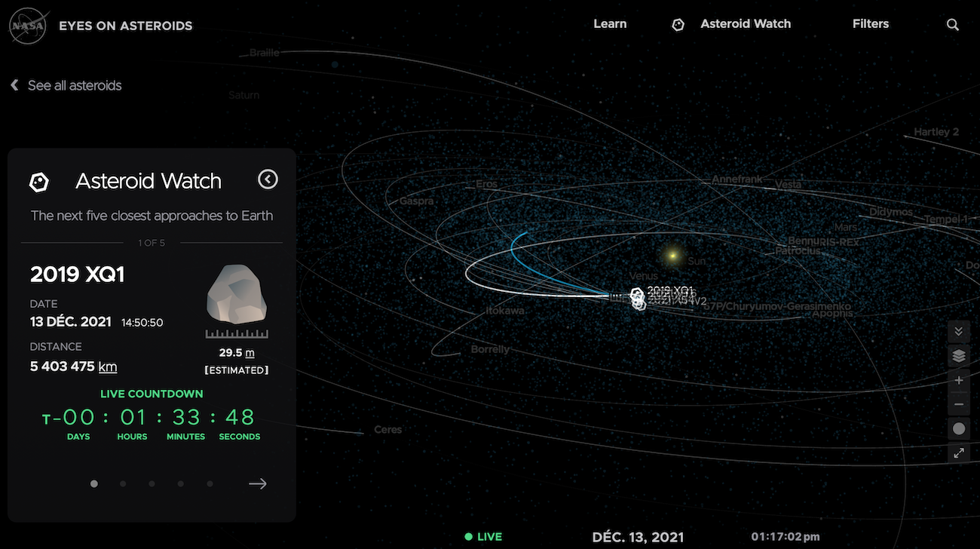
Task: Select the Venus label
Action: click(x=644, y=277)
